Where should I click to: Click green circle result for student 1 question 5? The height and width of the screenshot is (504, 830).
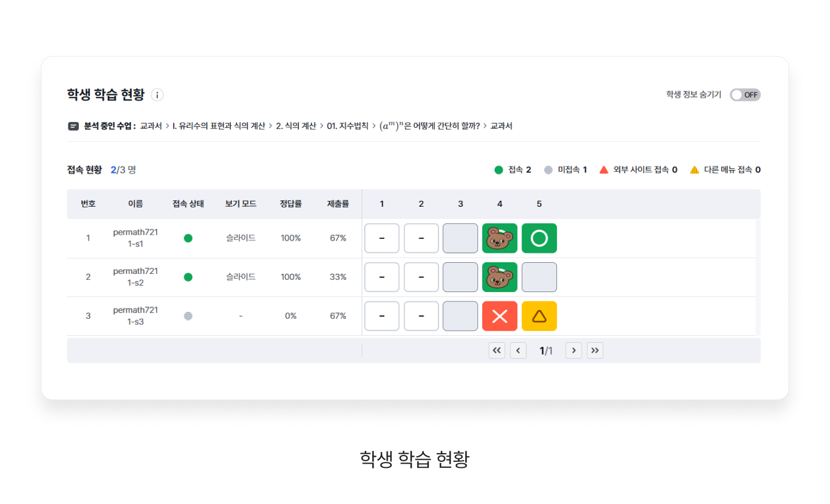click(539, 238)
